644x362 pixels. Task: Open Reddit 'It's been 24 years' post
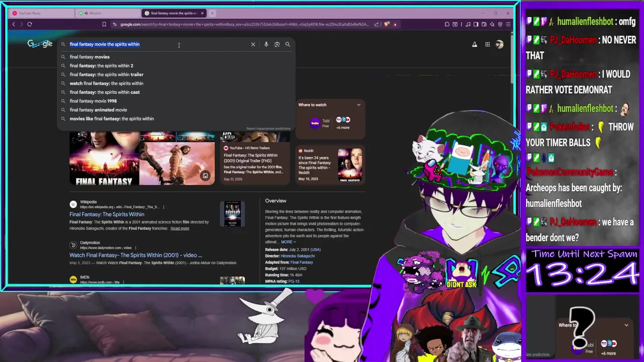[330, 165]
